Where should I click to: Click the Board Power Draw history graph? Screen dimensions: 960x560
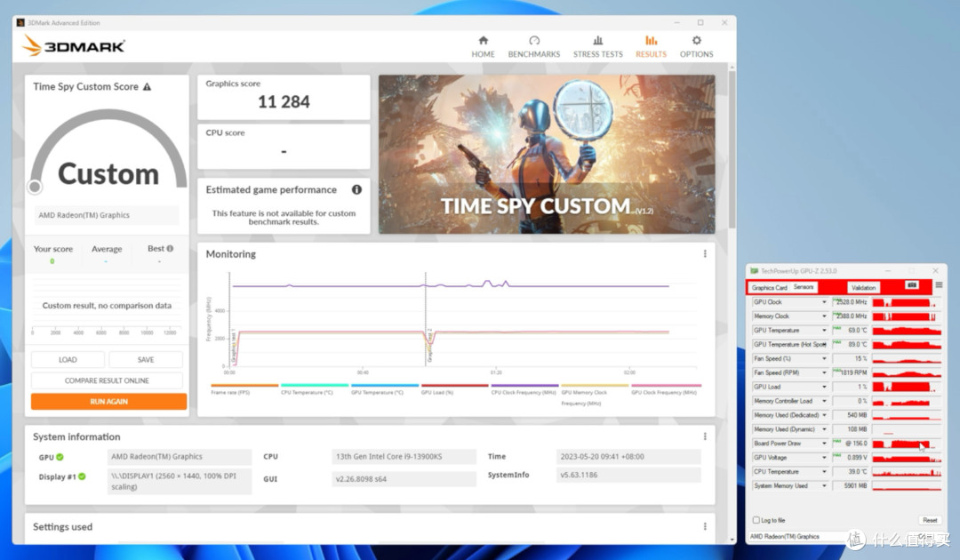click(x=906, y=443)
